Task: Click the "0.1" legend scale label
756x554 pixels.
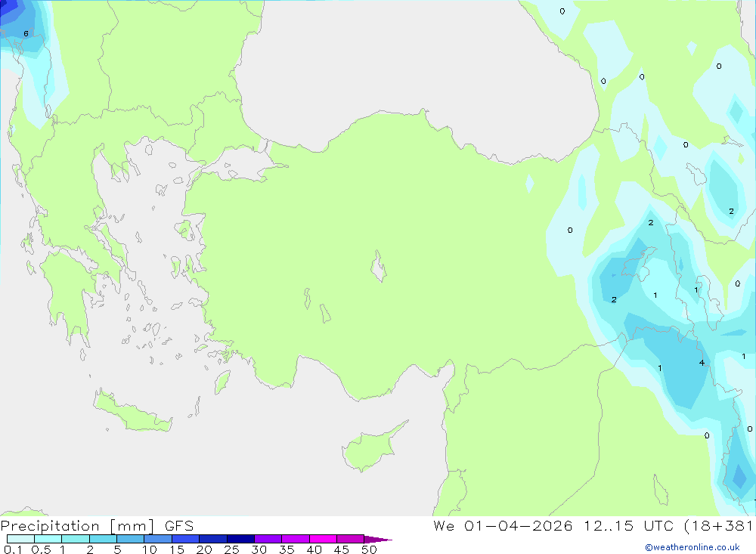Action: coord(13,549)
